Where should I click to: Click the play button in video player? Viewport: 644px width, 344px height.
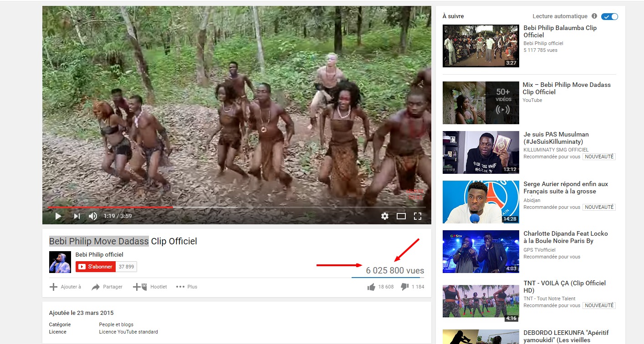(x=58, y=216)
